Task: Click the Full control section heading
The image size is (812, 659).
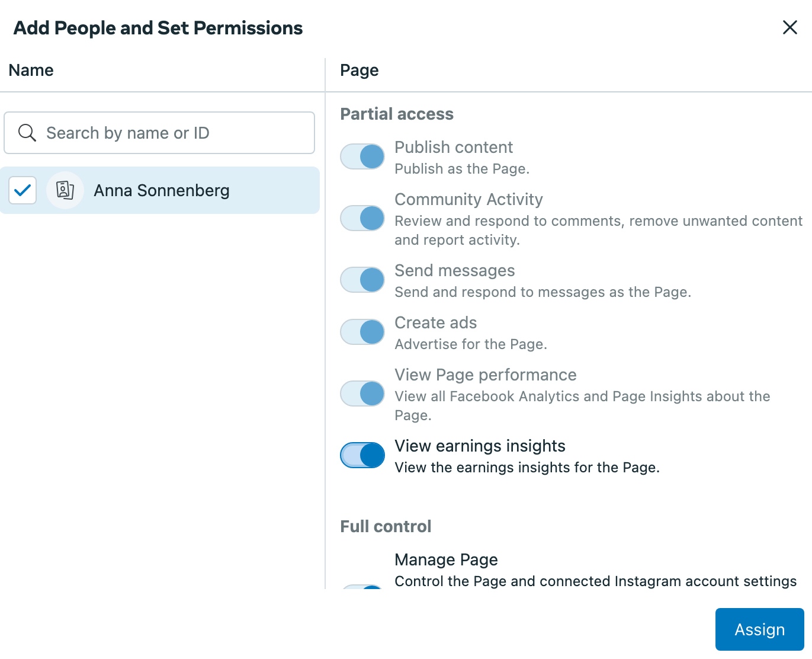Action: (385, 526)
